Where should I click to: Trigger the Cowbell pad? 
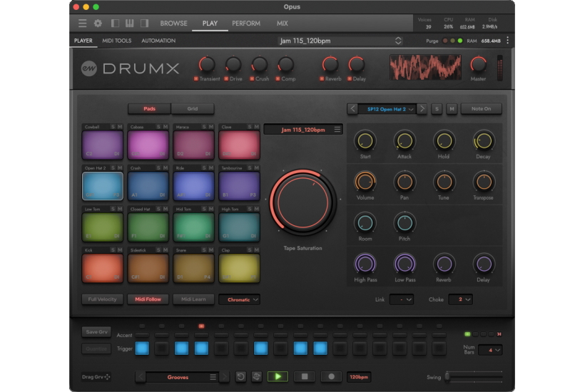(x=103, y=145)
